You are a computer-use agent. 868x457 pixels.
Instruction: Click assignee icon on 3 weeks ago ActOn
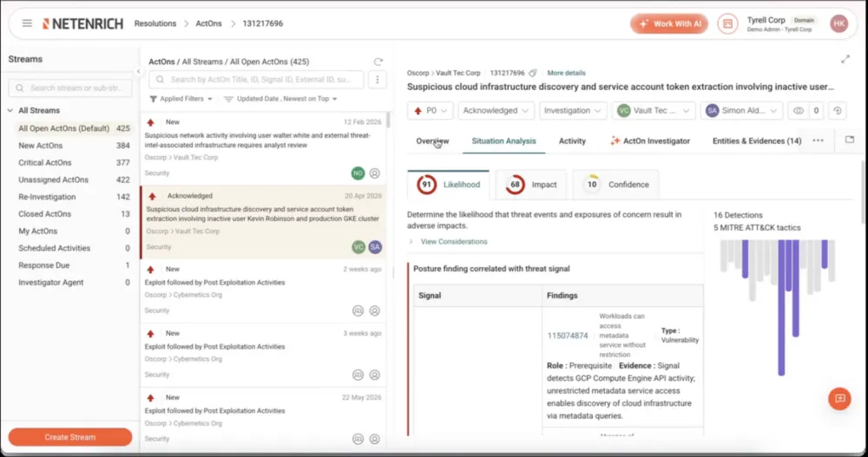pyautogui.click(x=375, y=375)
